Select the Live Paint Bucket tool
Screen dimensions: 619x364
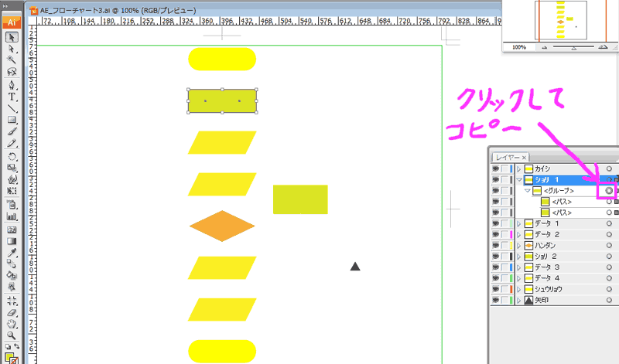pyautogui.click(x=12, y=275)
